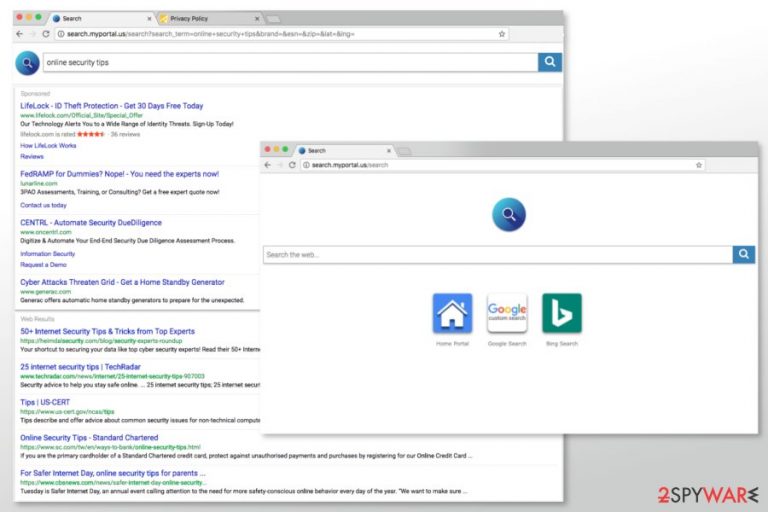The image size is (768, 512).
Task: Click rear window address bar URL
Action: tap(211, 34)
